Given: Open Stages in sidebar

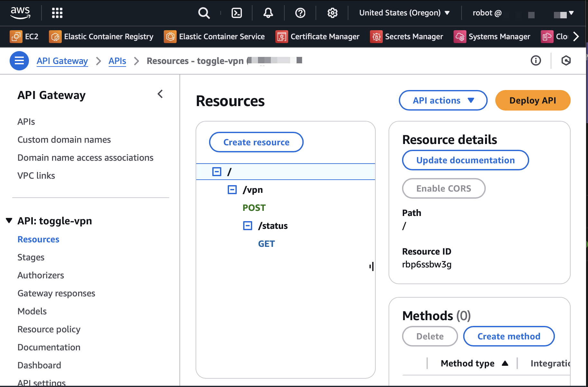Looking at the screenshot, I should (31, 257).
